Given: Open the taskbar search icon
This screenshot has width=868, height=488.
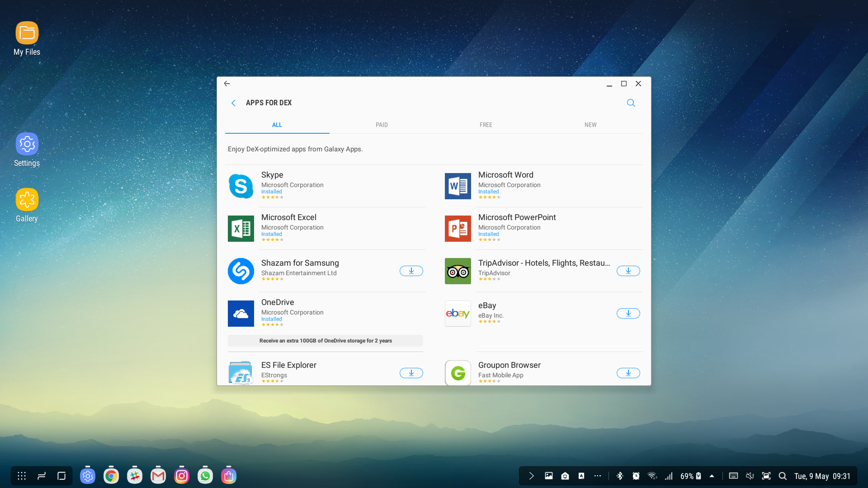Looking at the screenshot, I should click(783, 476).
